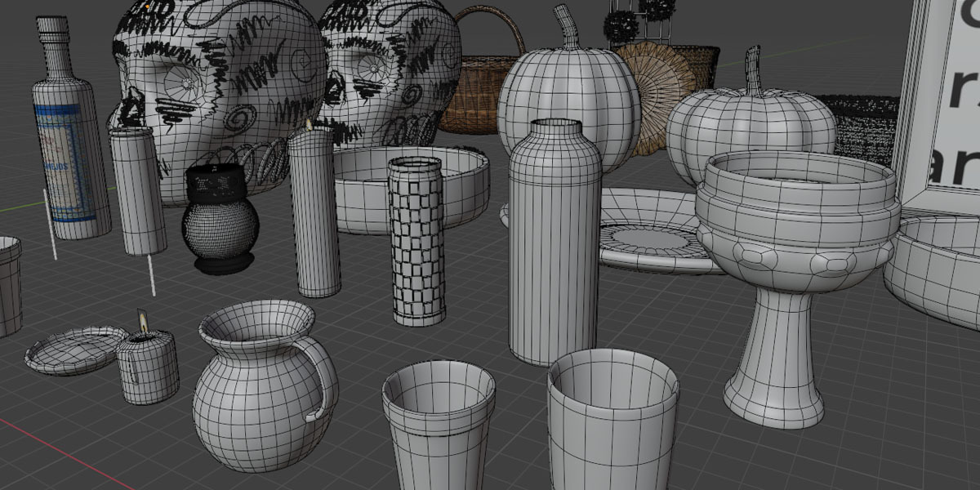Select the tall lit candle beside the skulls

coord(314,211)
